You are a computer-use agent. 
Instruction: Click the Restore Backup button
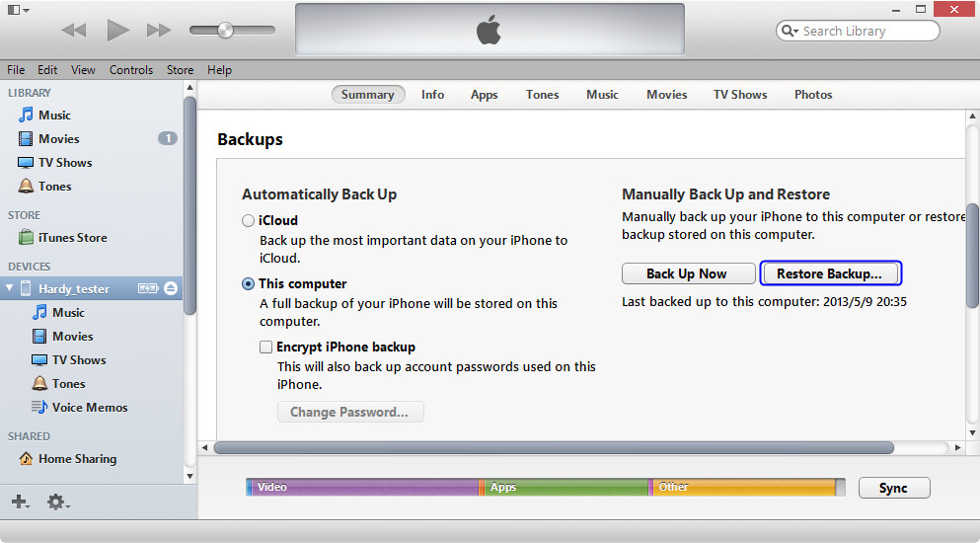tap(830, 273)
